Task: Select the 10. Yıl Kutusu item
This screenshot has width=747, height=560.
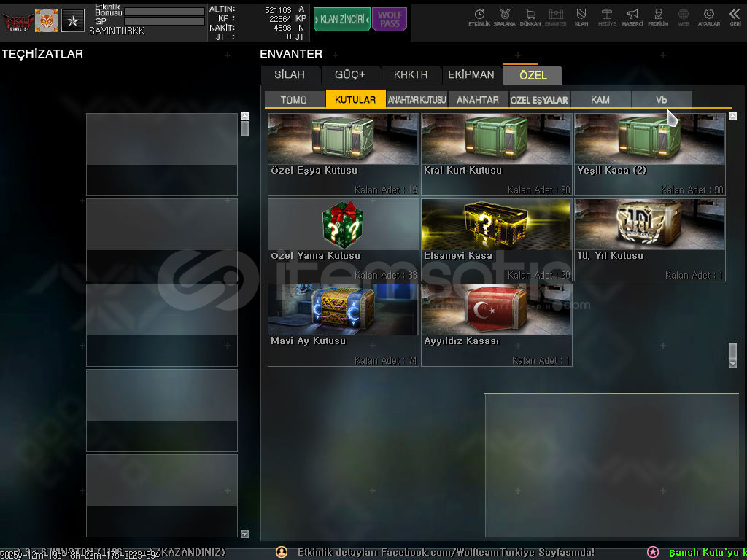Action: 650,239
